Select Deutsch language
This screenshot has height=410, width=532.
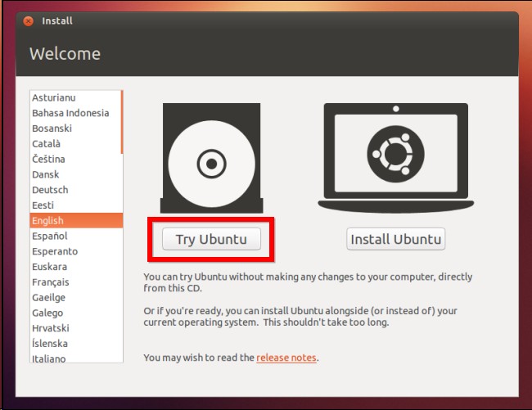pyautogui.click(x=75, y=190)
